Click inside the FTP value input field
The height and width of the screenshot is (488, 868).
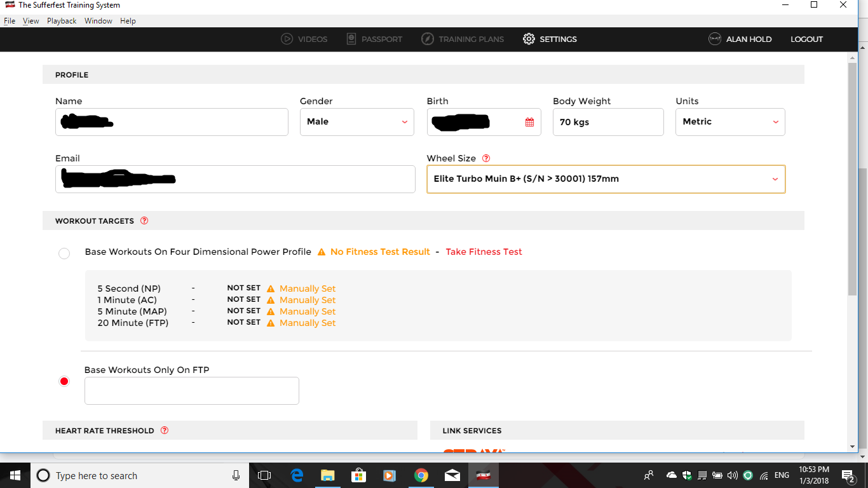click(x=191, y=390)
